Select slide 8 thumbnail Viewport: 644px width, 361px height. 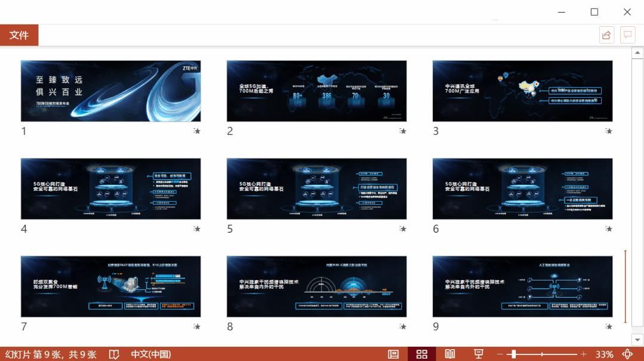[317, 286]
